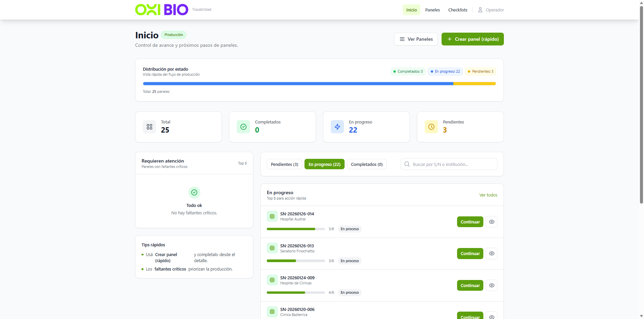Click the Operador account label
Screen dimensions: 644x319
[495, 10]
